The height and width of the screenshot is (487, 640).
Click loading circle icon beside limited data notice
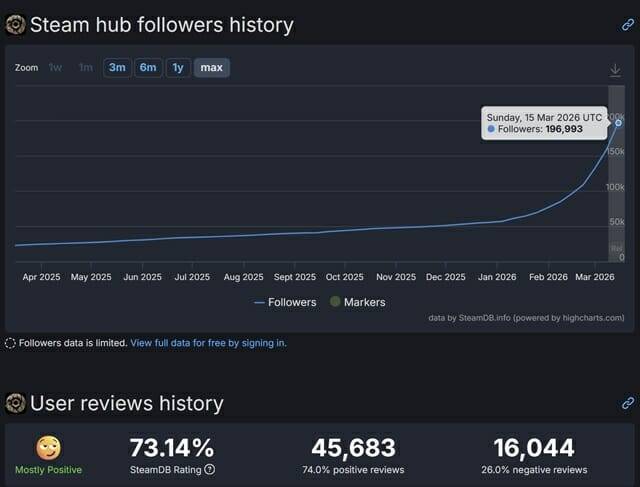pos(10,343)
